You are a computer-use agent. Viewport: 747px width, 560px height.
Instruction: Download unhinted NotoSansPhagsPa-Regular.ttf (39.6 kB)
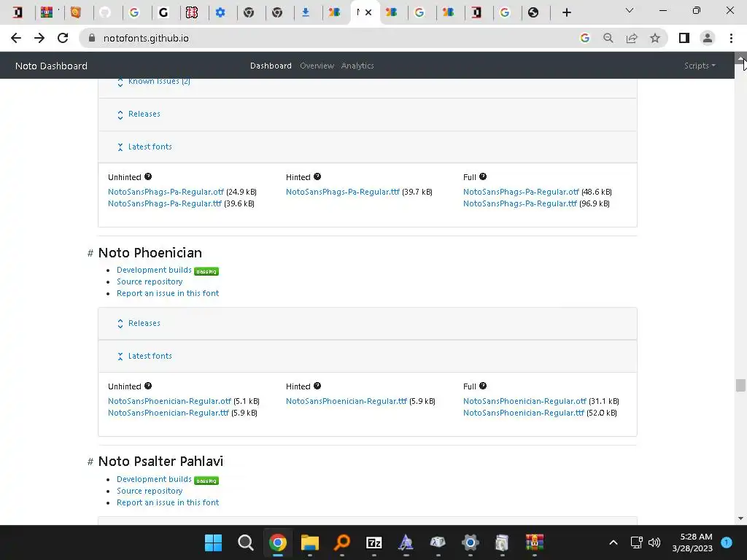click(165, 204)
